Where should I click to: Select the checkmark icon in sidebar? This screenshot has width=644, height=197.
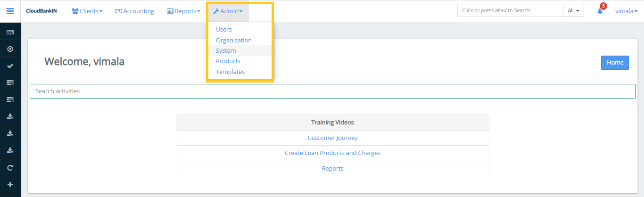pyautogui.click(x=10, y=66)
